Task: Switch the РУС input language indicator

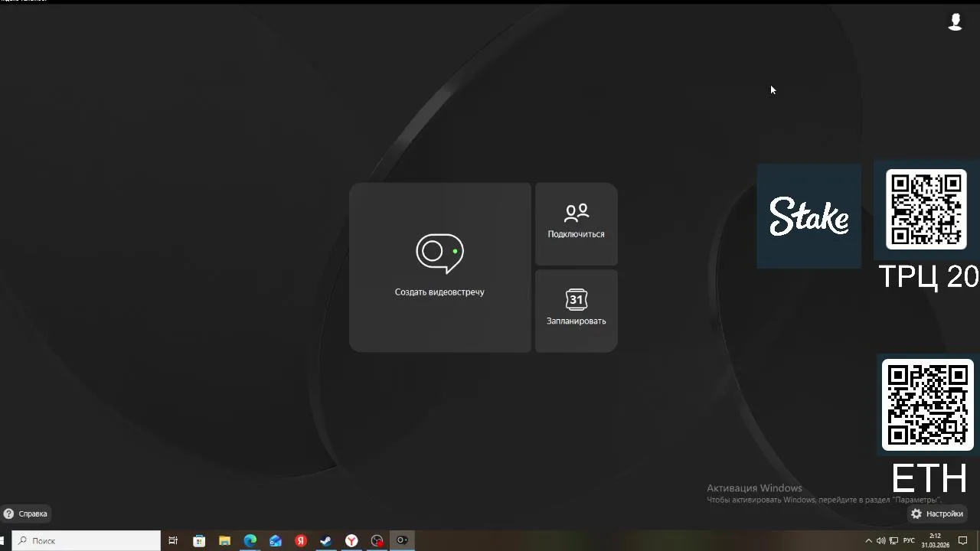Action: tap(910, 540)
